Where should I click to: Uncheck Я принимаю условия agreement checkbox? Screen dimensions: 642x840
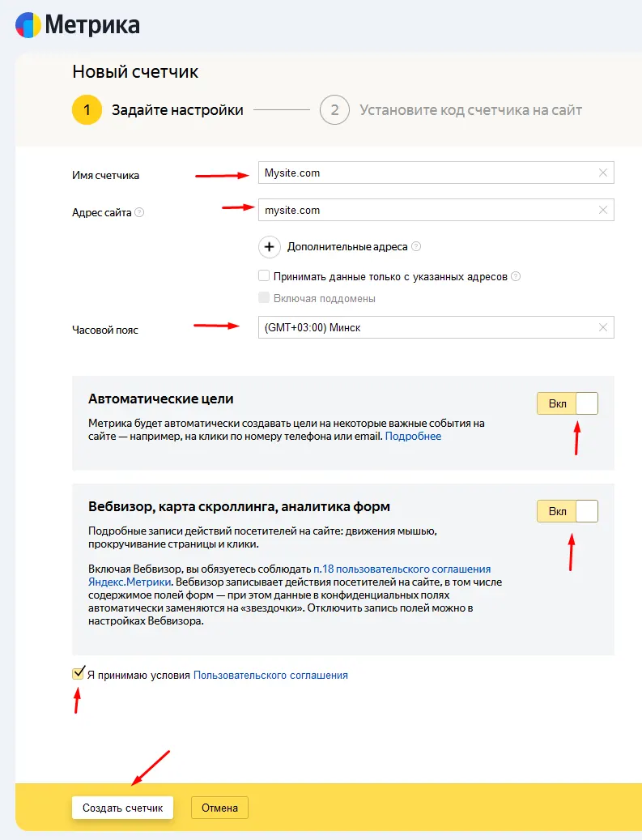tap(79, 674)
